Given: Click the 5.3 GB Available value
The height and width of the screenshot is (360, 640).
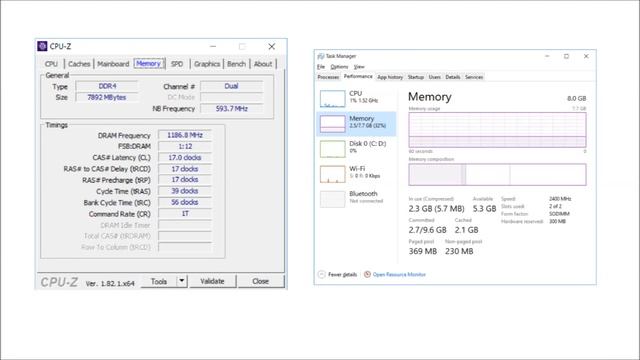Looking at the screenshot, I should (484, 209).
